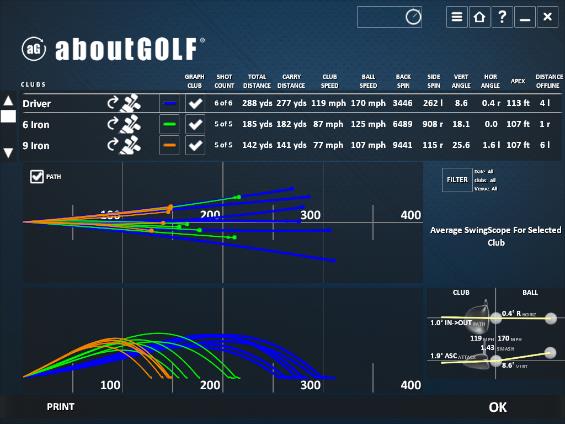Open the 9 Iron golf bag clubs icon
The image size is (565, 424).
click(130, 145)
